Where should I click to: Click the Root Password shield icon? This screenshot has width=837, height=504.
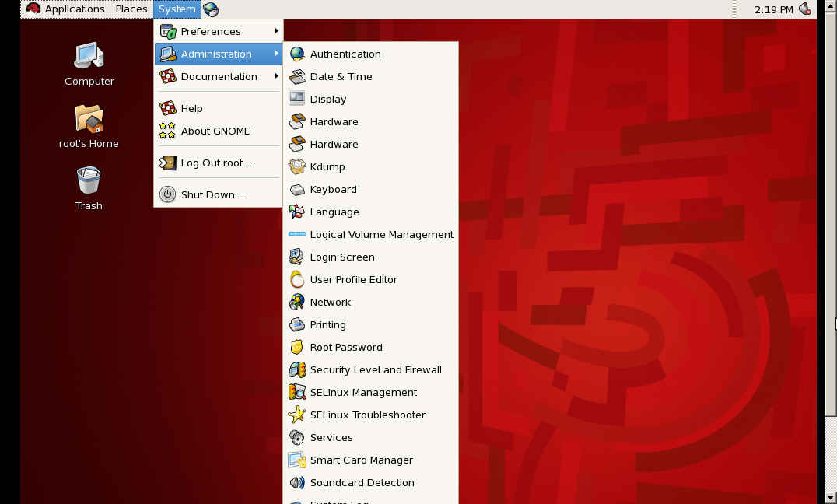click(297, 347)
